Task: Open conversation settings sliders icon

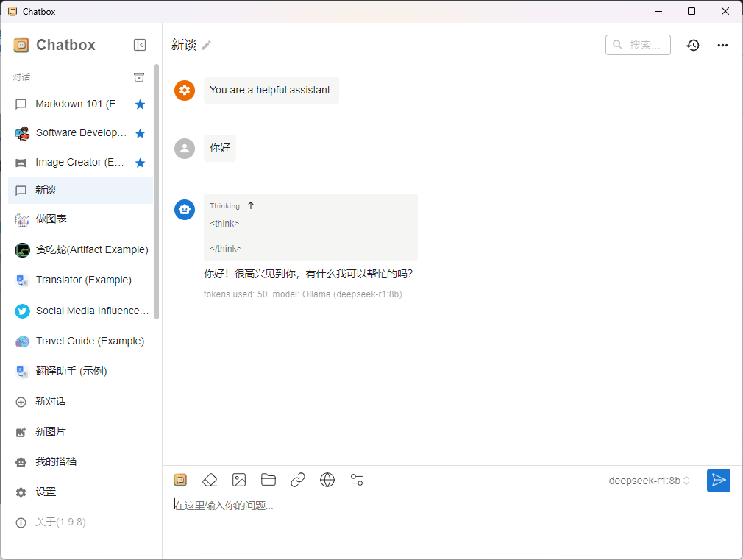Action: [357, 480]
